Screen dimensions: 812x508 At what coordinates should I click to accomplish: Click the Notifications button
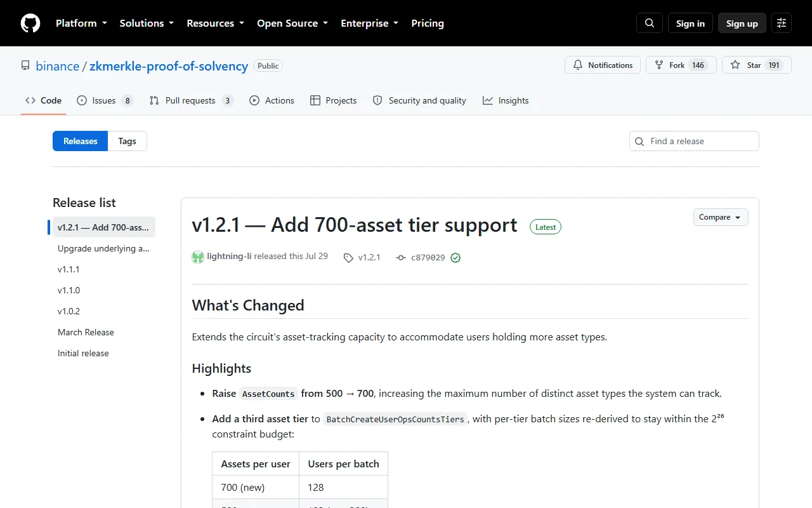603,65
